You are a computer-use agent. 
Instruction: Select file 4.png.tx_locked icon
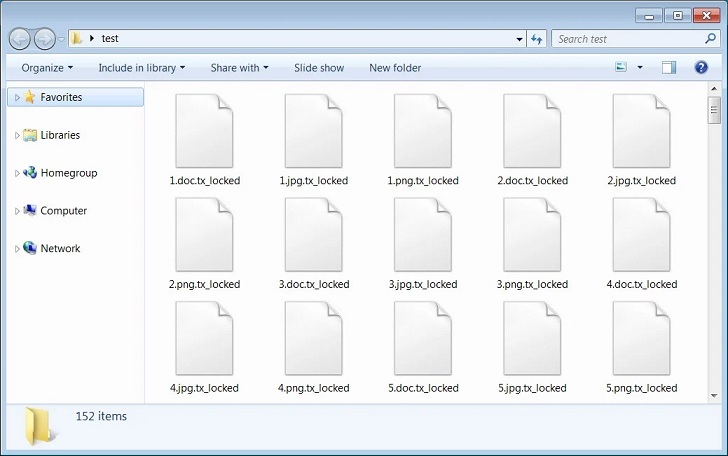click(x=313, y=339)
